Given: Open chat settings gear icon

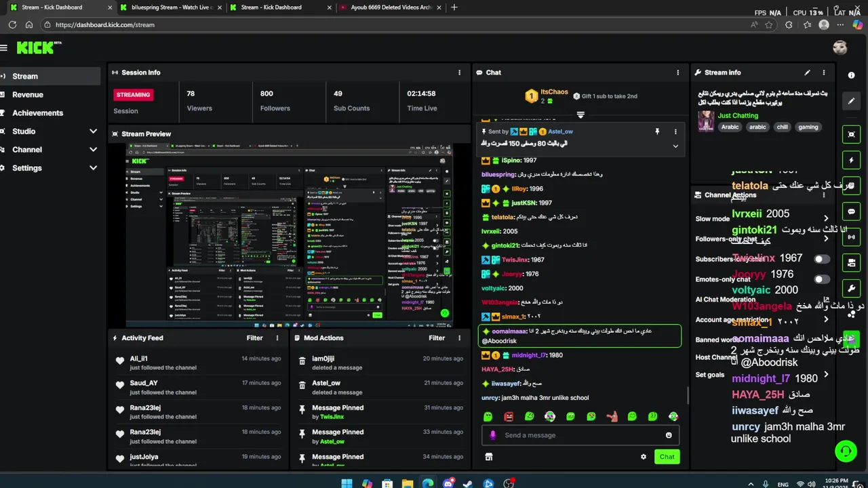Looking at the screenshot, I should pyautogui.click(x=644, y=457).
